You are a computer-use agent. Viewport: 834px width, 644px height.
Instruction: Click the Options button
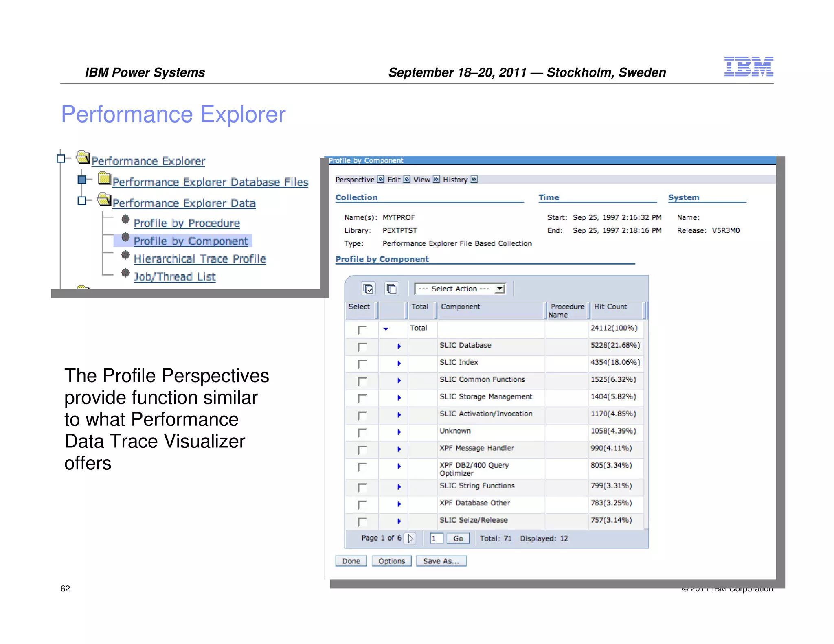(x=391, y=561)
